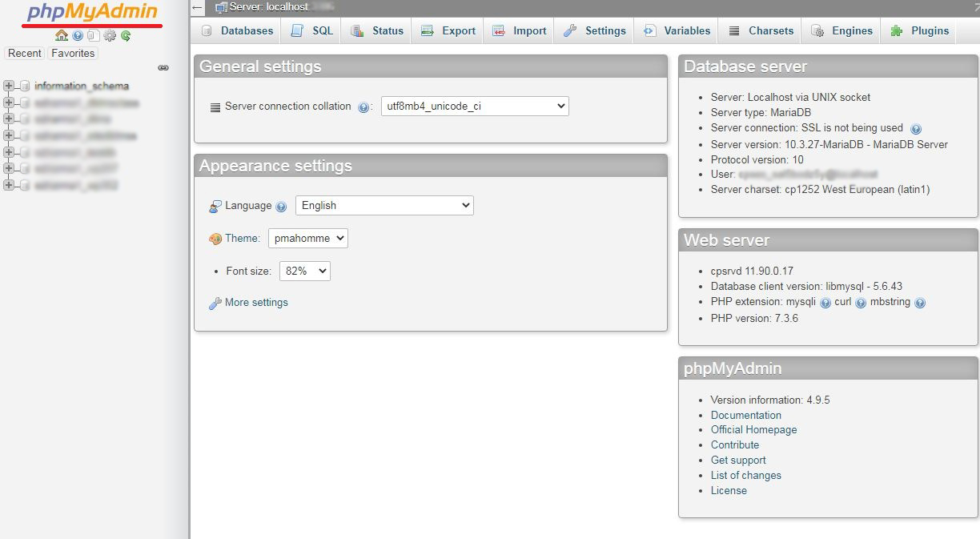Open the Get support link

(x=738, y=461)
